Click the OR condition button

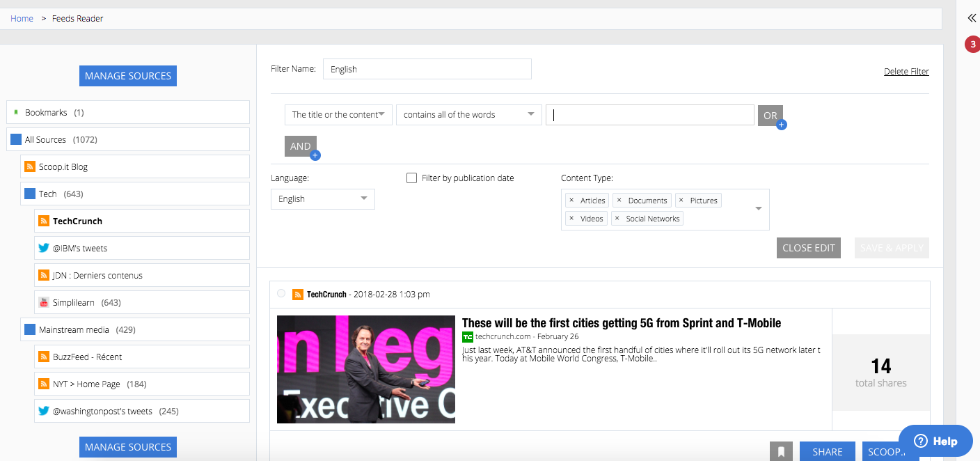click(x=770, y=116)
